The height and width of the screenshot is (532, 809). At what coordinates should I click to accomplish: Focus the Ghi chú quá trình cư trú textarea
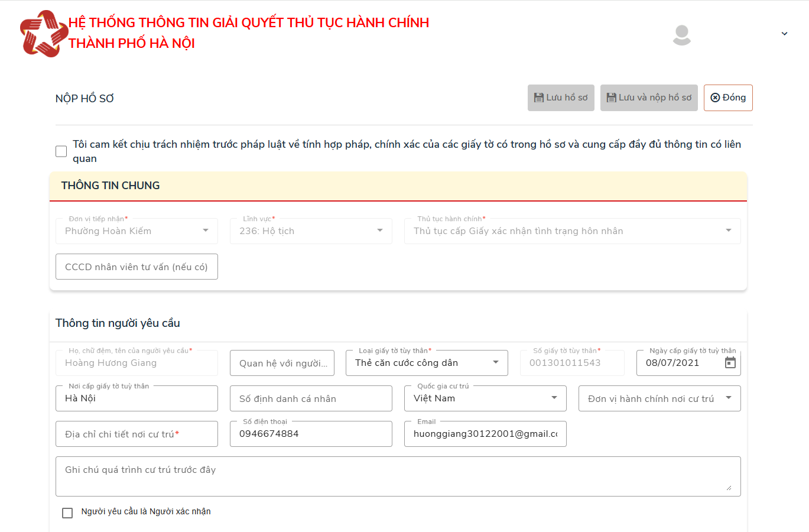coord(398,476)
